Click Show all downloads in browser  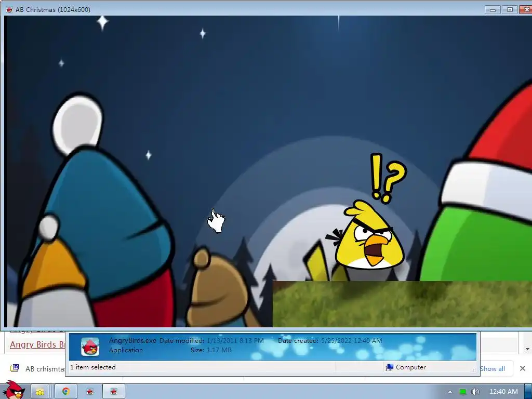coord(493,368)
